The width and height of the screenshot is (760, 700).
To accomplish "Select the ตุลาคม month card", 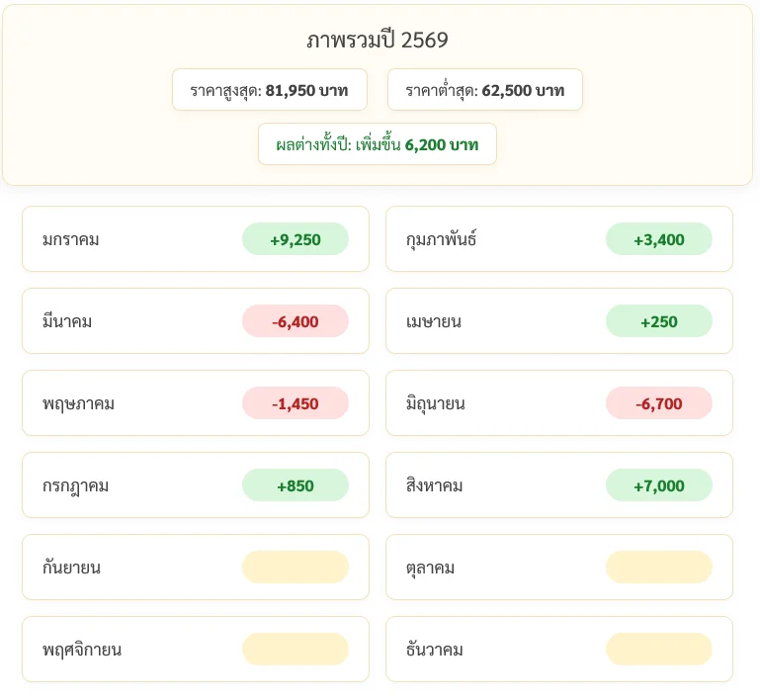I will (x=558, y=568).
